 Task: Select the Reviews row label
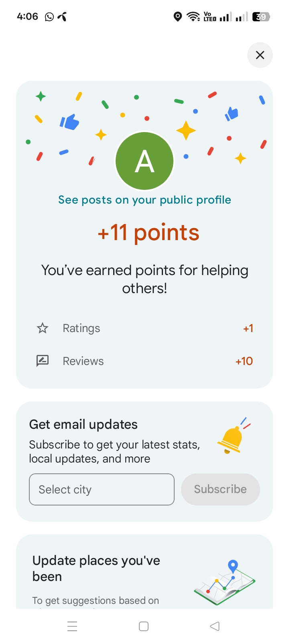pos(83,361)
